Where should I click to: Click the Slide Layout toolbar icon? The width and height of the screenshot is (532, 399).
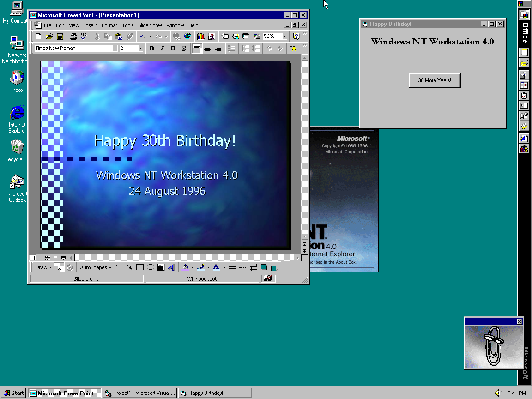[x=236, y=36]
